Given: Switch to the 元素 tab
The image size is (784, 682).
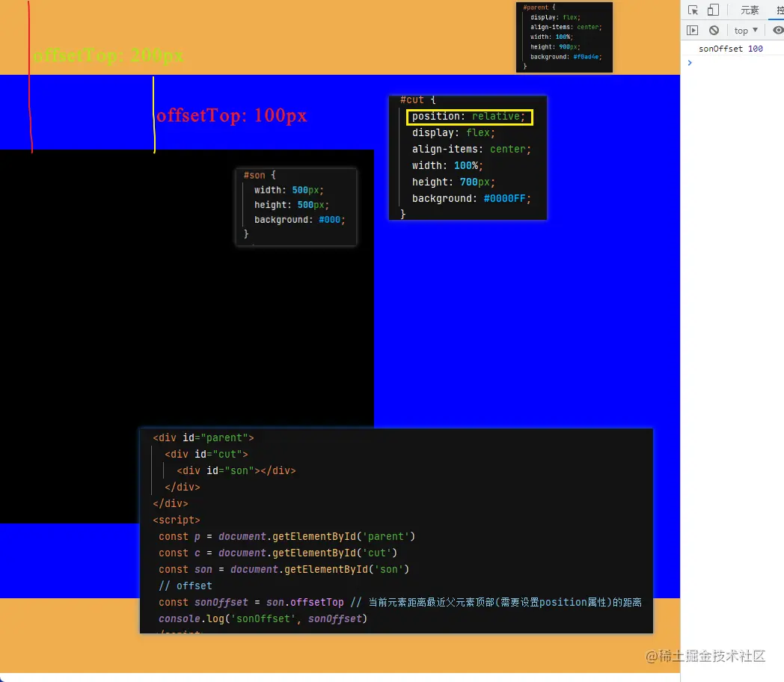Looking at the screenshot, I should point(750,10).
